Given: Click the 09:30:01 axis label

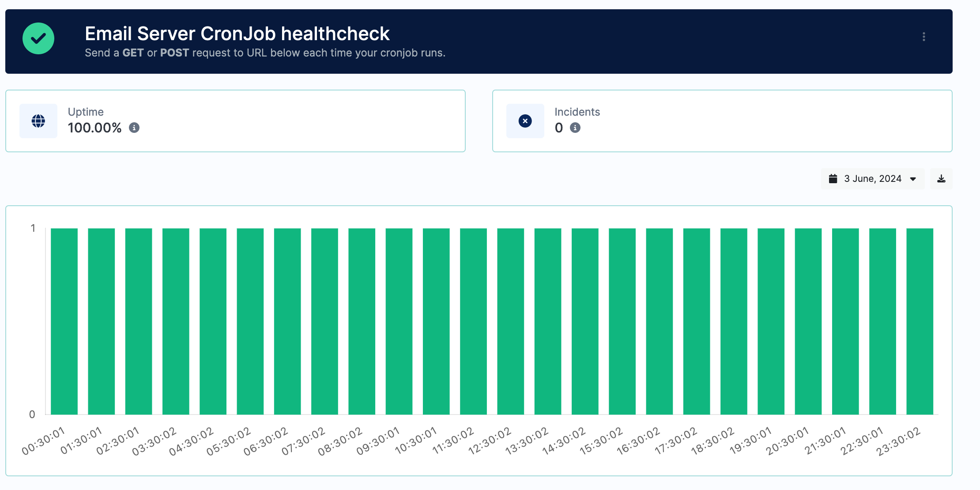Looking at the screenshot, I should [378, 441].
